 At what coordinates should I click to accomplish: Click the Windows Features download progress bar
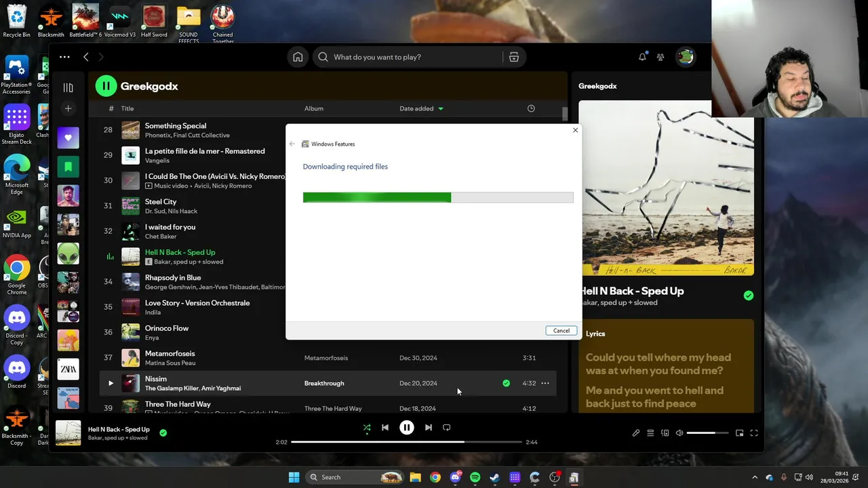pyautogui.click(x=438, y=197)
